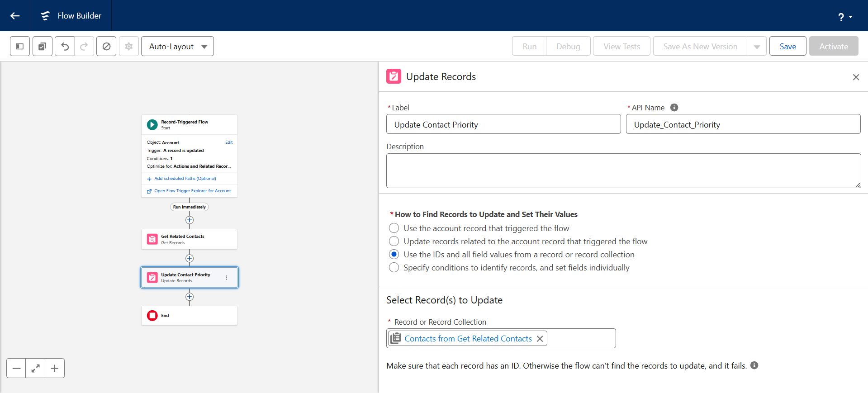Click the Debug button
This screenshot has width=868, height=393.
pyautogui.click(x=568, y=46)
